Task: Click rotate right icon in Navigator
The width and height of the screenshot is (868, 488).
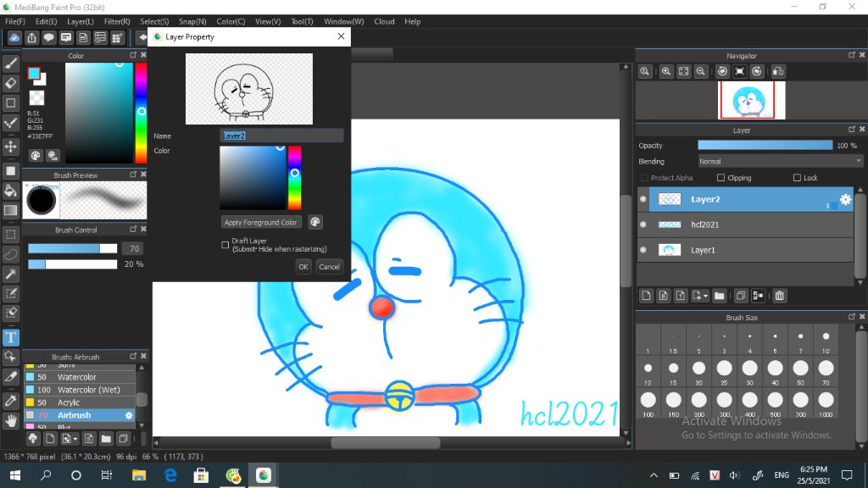Action: click(x=757, y=71)
